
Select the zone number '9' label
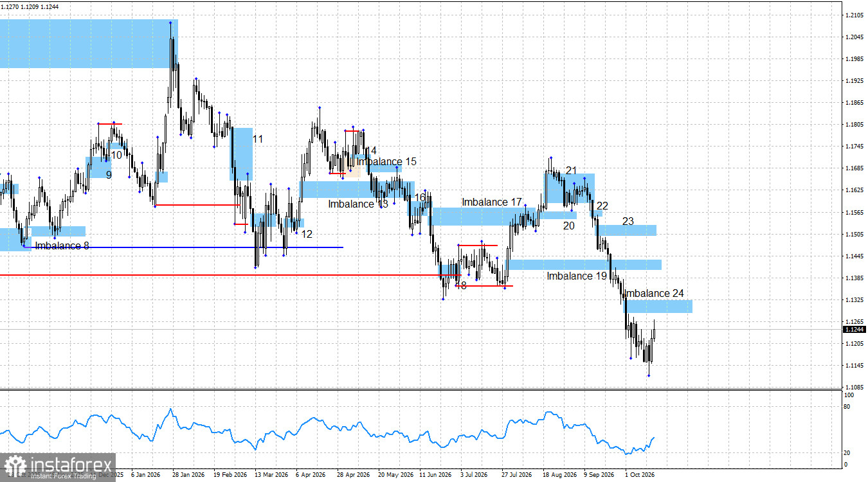(x=109, y=175)
